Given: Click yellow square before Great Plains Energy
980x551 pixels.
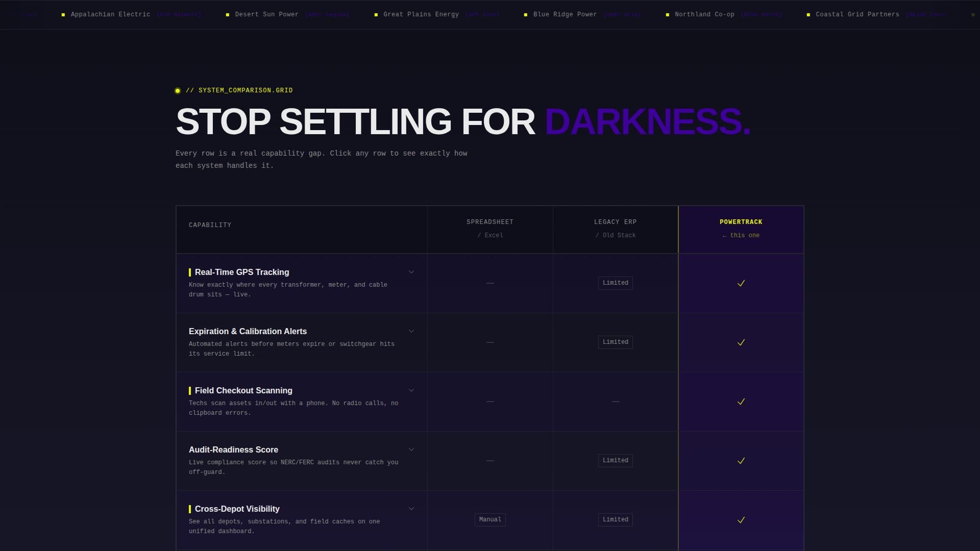Looking at the screenshot, I should tap(376, 15).
